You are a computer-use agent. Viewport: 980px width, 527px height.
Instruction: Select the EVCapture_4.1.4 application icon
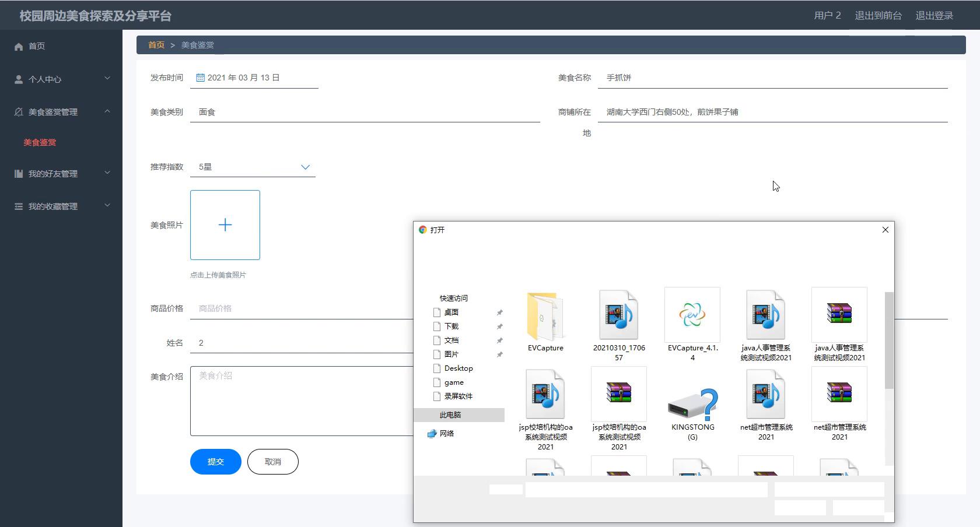coord(692,315)
